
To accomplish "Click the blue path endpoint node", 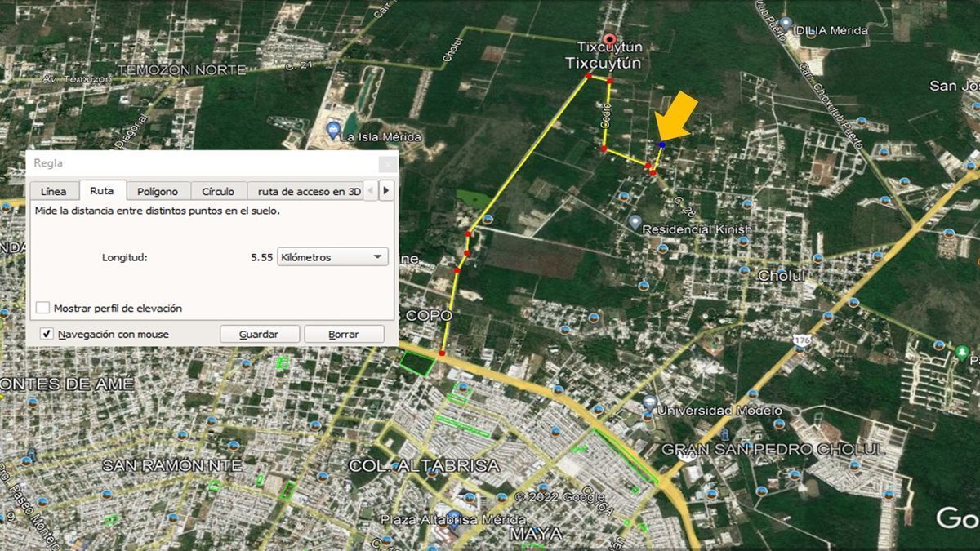I will [x=661, y=144].
